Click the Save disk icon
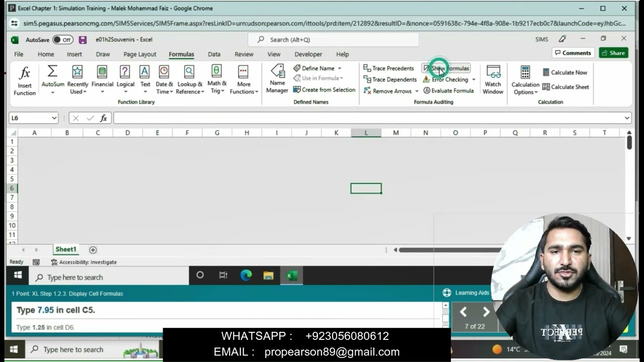Viewport: 644px width, 362px height. pos(83,40)
